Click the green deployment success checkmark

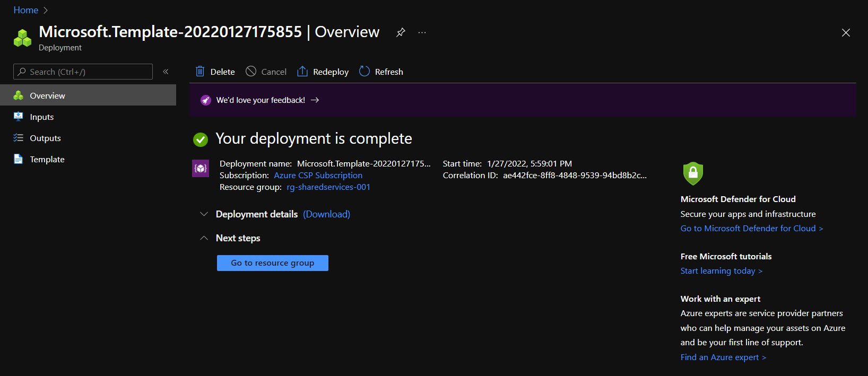click(x=201, y=139)
